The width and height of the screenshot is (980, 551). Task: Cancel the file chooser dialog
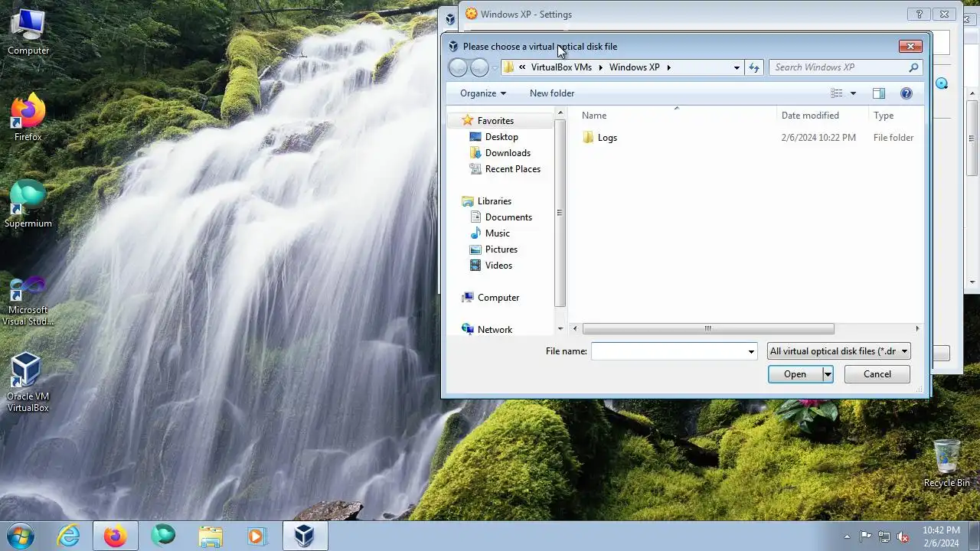tap(877, 374)
